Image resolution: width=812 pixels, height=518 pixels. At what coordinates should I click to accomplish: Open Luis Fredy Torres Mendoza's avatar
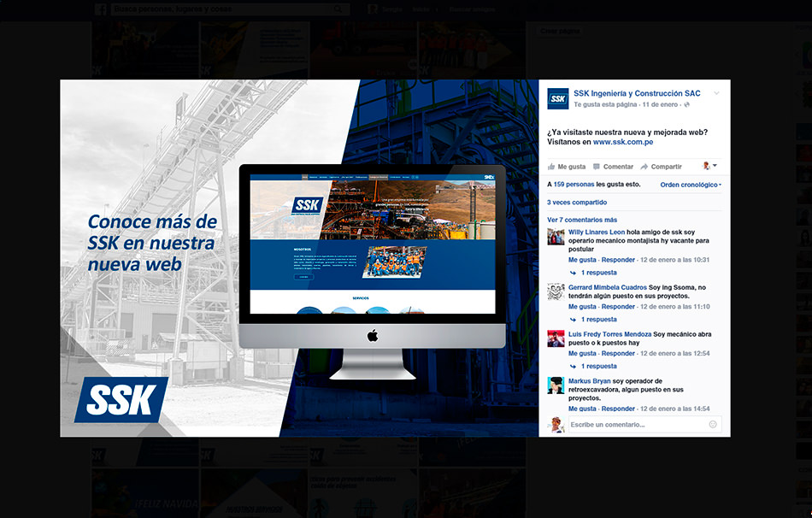pos(556,338)
